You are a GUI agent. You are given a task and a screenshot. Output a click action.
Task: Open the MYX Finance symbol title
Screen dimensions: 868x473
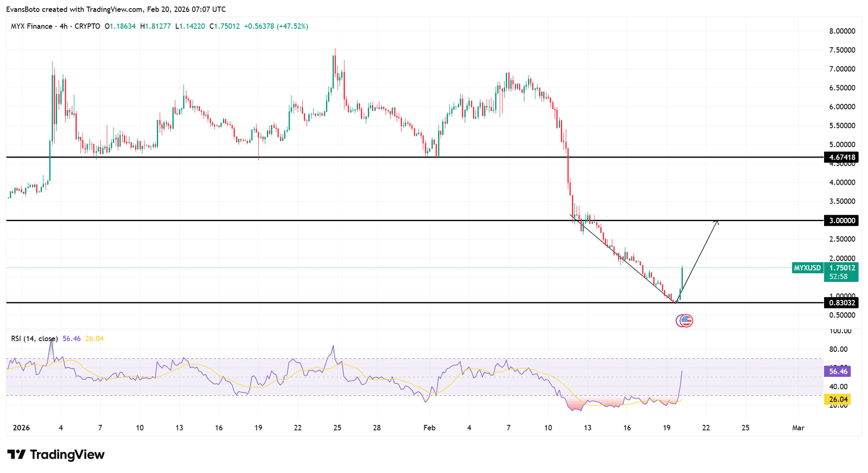pyautogui.click(x=31, y=26)
